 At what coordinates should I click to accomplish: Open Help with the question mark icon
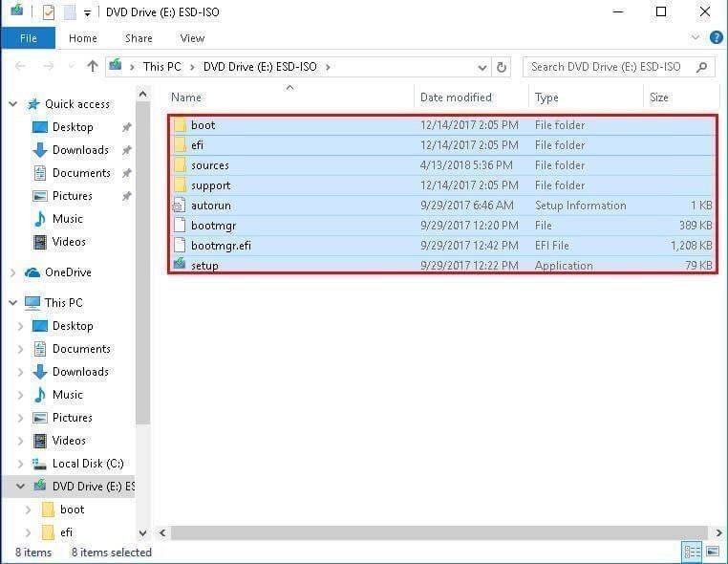pyautogui.click(x=716, y=37)
